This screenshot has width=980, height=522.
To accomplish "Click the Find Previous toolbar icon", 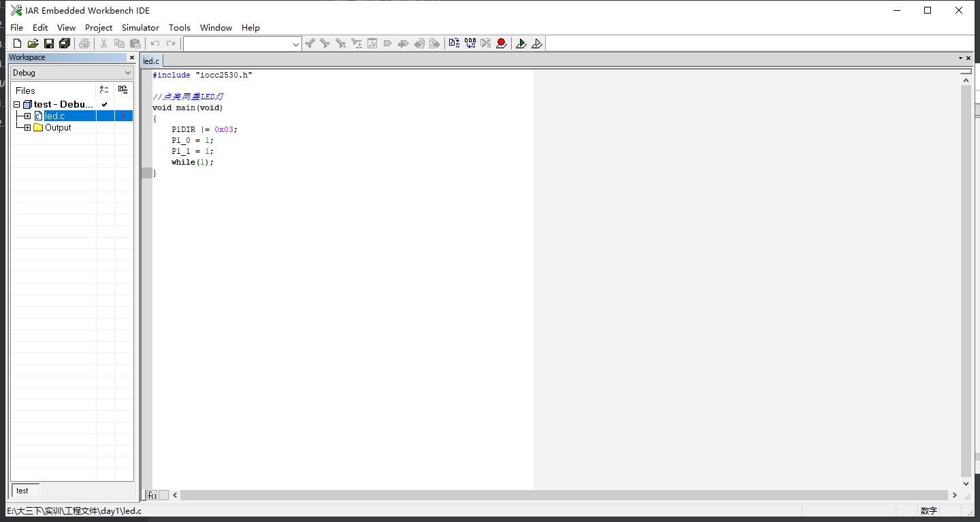I will tap(310, 44).
